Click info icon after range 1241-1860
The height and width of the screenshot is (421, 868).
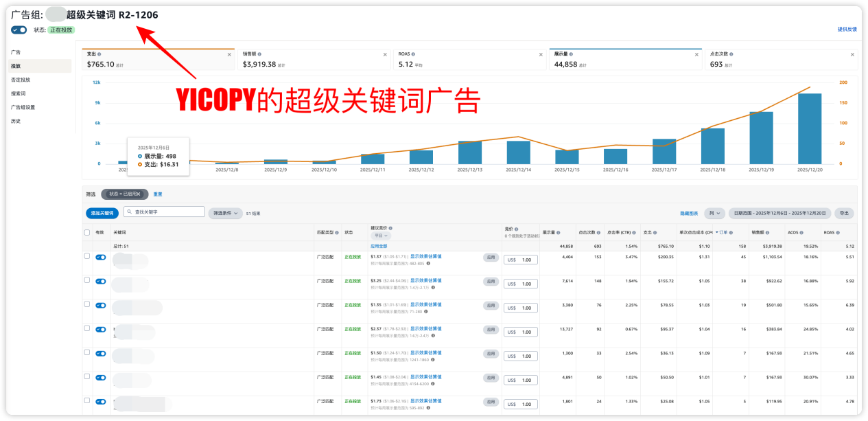coord(432,359)
